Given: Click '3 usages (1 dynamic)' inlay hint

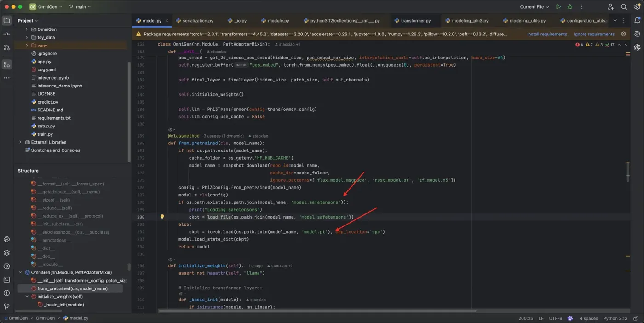Looking at the screenshot, I should coord(223,136).
